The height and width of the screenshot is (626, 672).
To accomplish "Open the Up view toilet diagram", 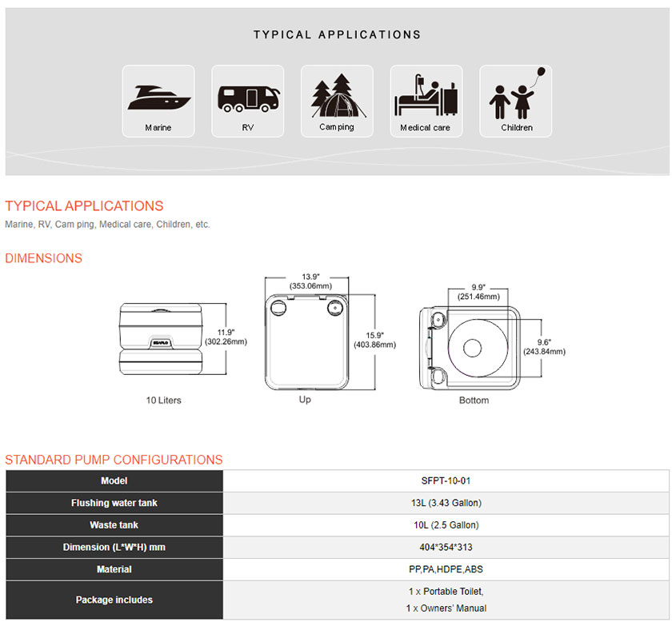I will [x=307, y=341].
